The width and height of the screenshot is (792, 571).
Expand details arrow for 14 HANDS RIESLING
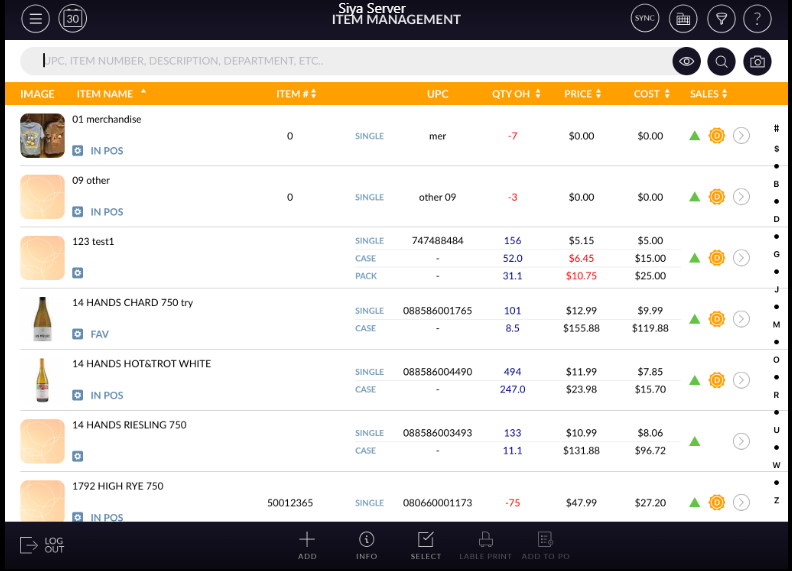741,441
